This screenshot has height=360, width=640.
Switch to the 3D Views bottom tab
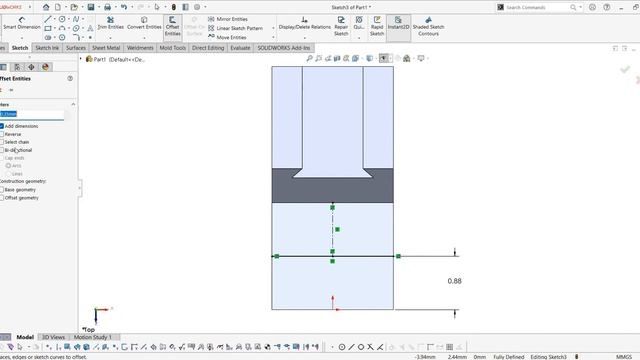53,337
